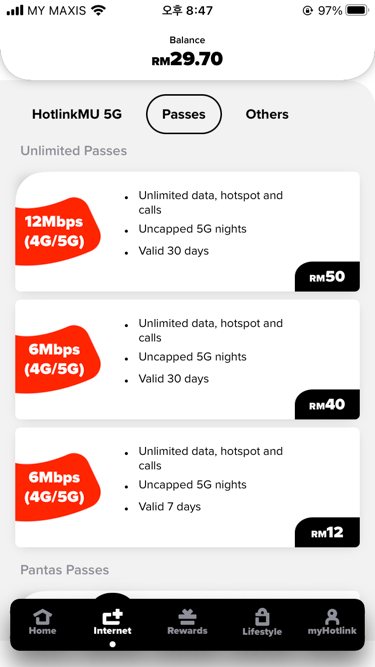The height and width of the screenshot is (667, 375).
Task: Tap the Pantas Passes section heading
Action: tap(65, 570)
